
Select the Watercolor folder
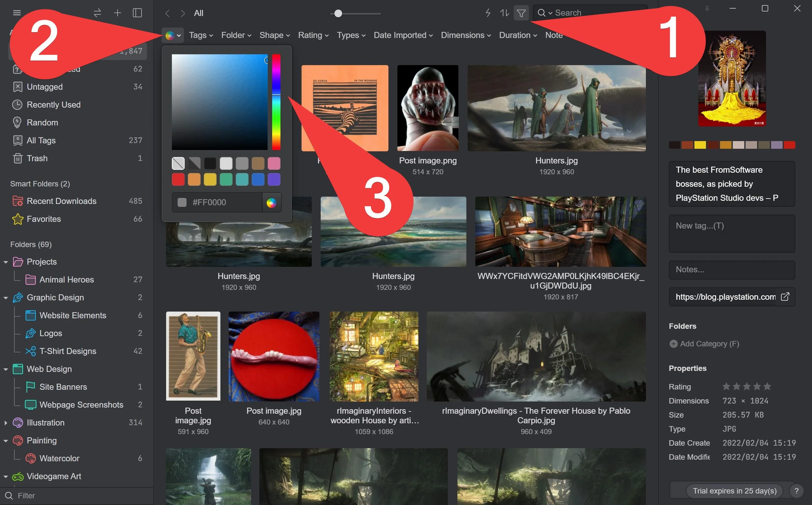point(78,458)
